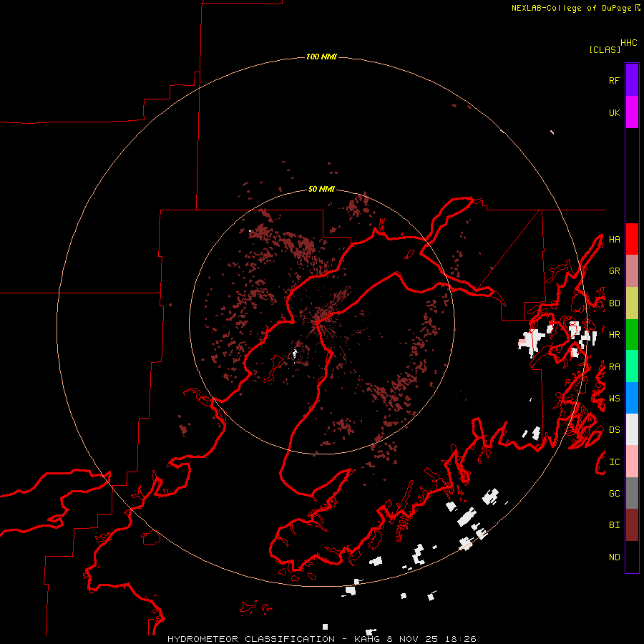This screenshot has width=644, height=644.
Task: Click the BI legend label
Action: (x=614, y=525)
